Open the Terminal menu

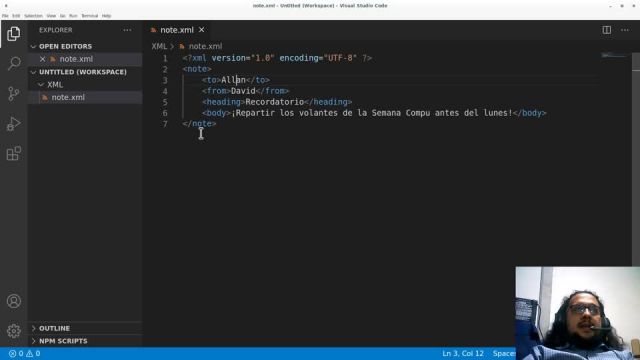point(90,16)
